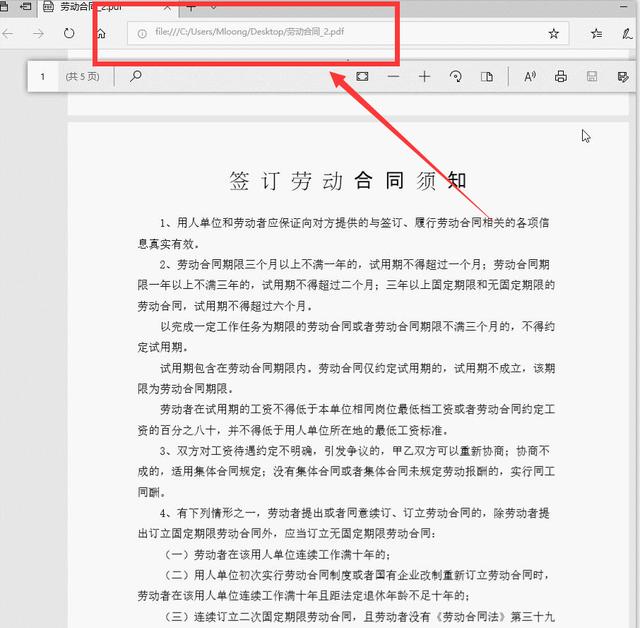Viewport: 640px width, 628px height.
Task: Click the site information icon in the address bar
Action: (x=142, y=33)
